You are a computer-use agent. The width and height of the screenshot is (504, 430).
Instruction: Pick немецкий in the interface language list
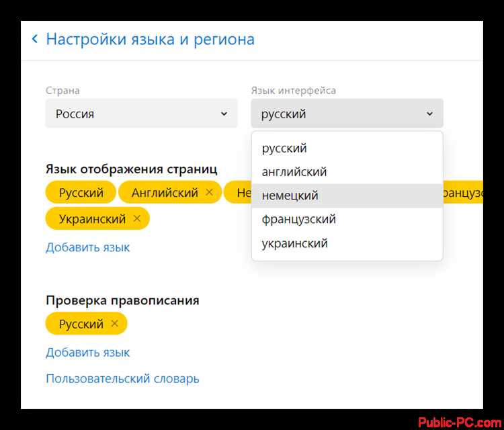coord(290,196)
